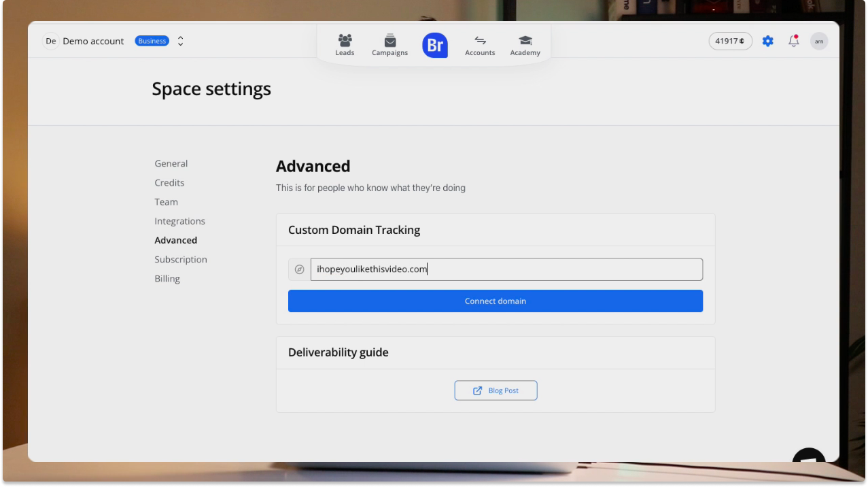This screenshot has height=487, width=868.
Task: Check notifications with the bell icon
Action: [793, 41]
